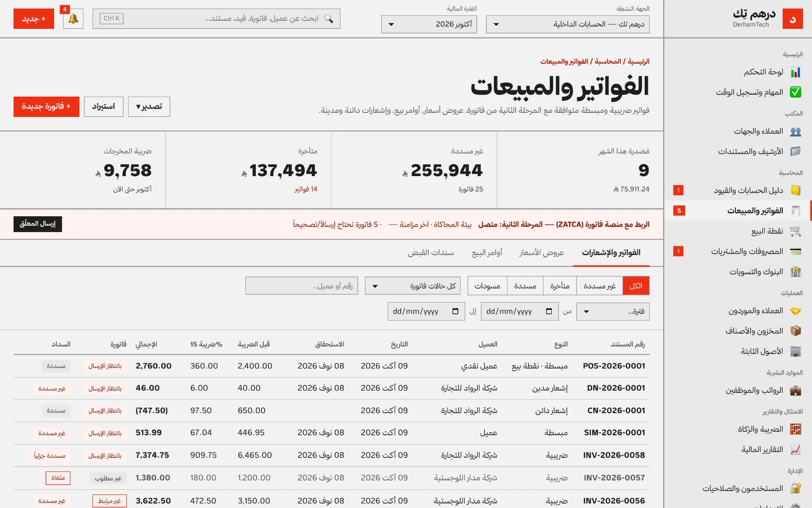Click the users and permissions lock icon
Viewport: 812px width, 508px height.
(795, 489)
